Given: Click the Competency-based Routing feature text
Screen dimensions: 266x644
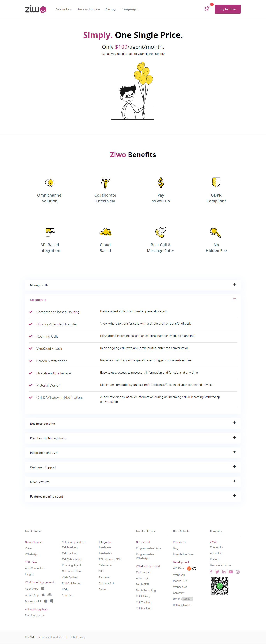Looking at the screenshot, I should point(58,312).
